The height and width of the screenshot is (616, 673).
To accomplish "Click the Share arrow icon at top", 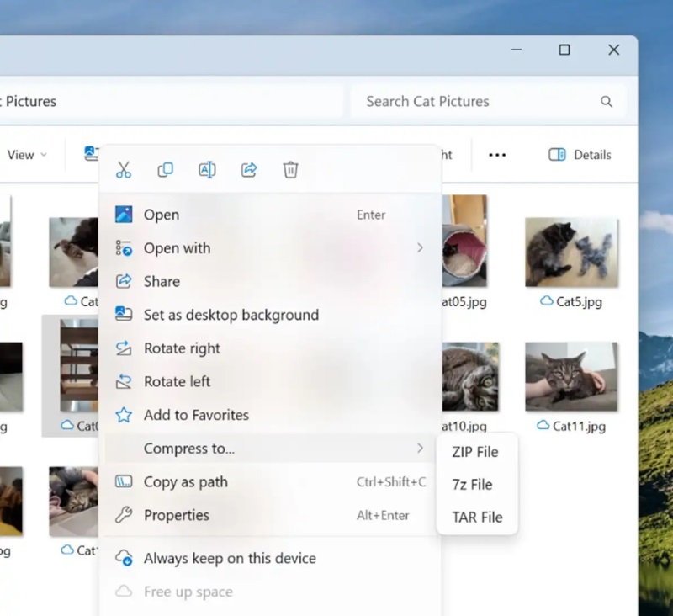I will 249,170.
